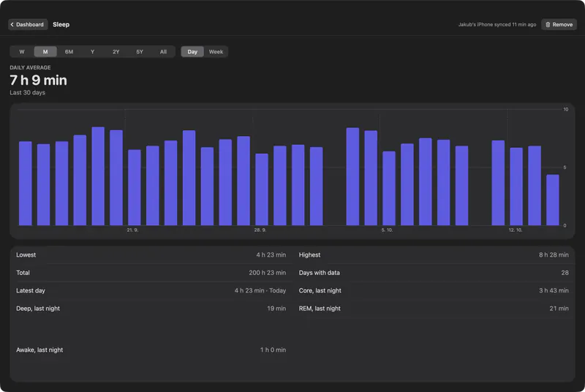The height and width of the screenshot is (392, 585).
Task: Click the 10 y-axis label on the chart
Action: tap(565, 109)
